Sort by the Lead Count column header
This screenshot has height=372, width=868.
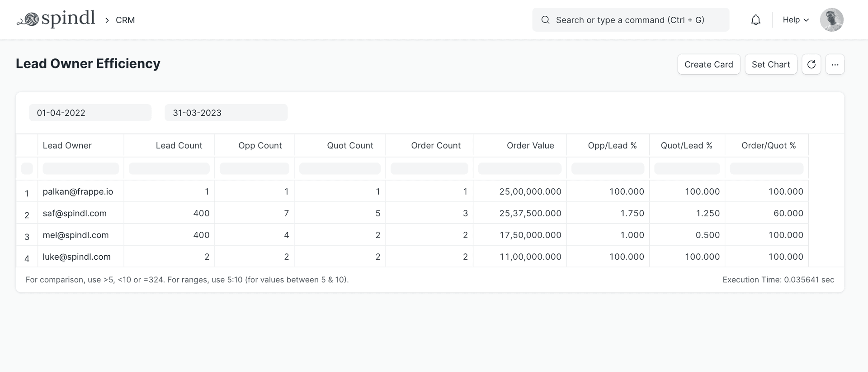tap(179, 145)
